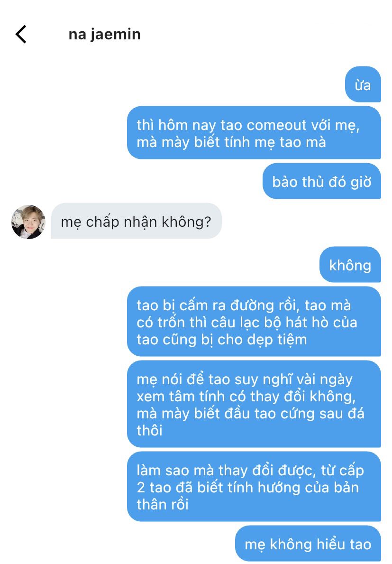
Task: Select the 'bảo thủ đó giờ' bubble
Action: click(x=321, y=181)
